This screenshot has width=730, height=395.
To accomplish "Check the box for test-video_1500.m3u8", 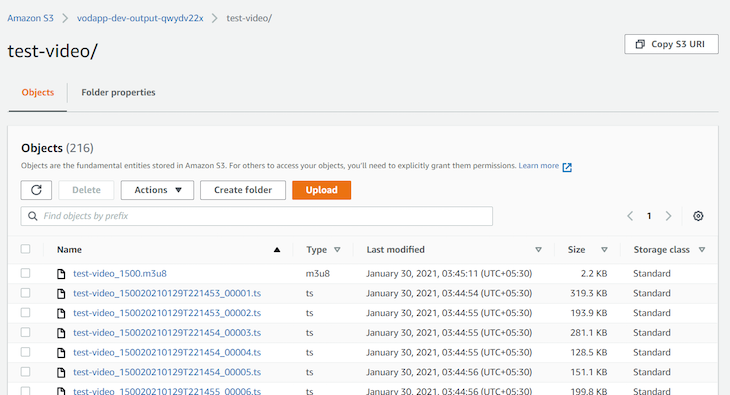I will 26,273.
